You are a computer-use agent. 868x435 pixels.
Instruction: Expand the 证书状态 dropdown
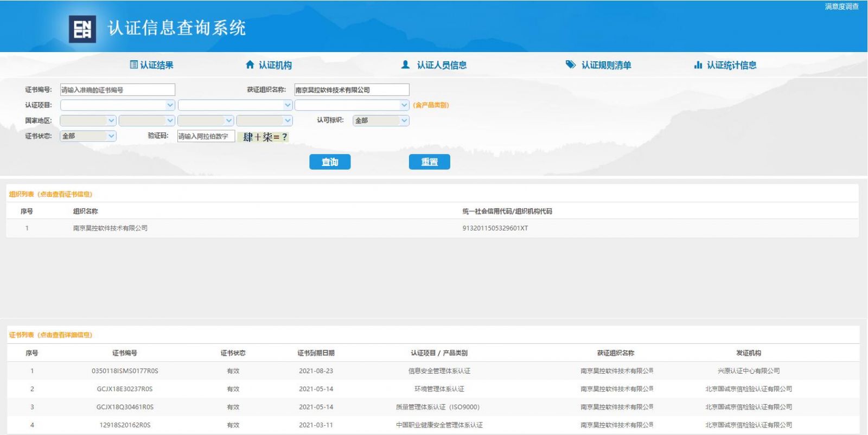(88, 136)
